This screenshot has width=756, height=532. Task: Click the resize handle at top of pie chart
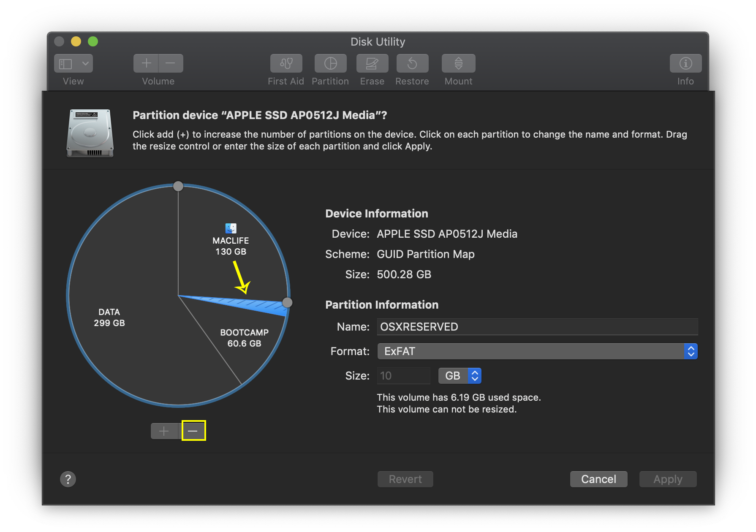178,186
